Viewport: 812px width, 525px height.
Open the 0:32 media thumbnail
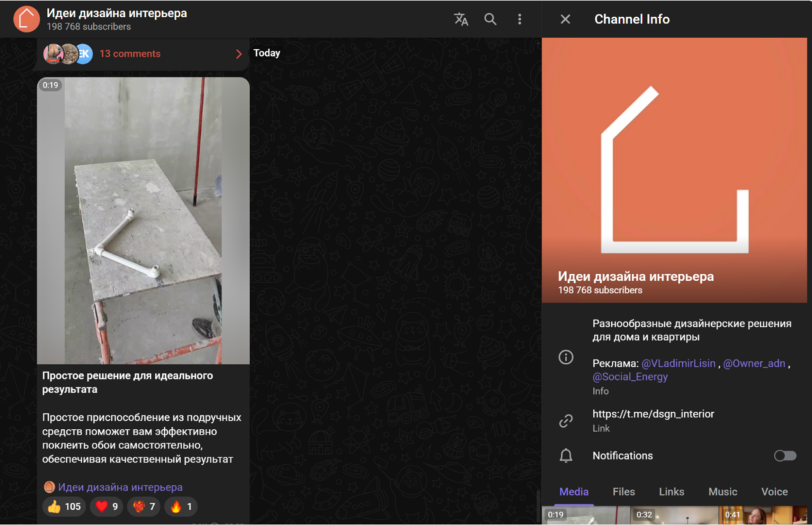pyautogui.click(x=674, y=517)
